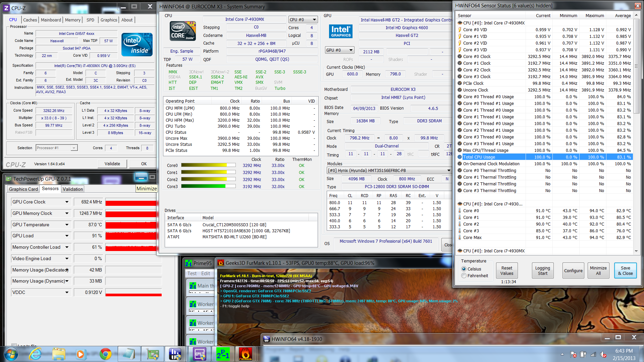The image size is (644, 362).
Task: Switch to SPD tab in CPU-Z
Action: pos(90,20)
